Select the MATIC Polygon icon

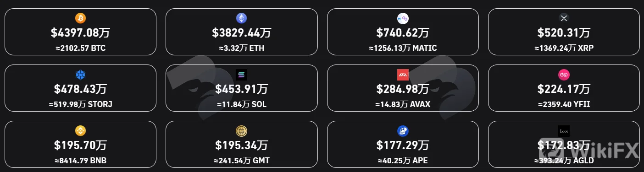coord(403,18)
